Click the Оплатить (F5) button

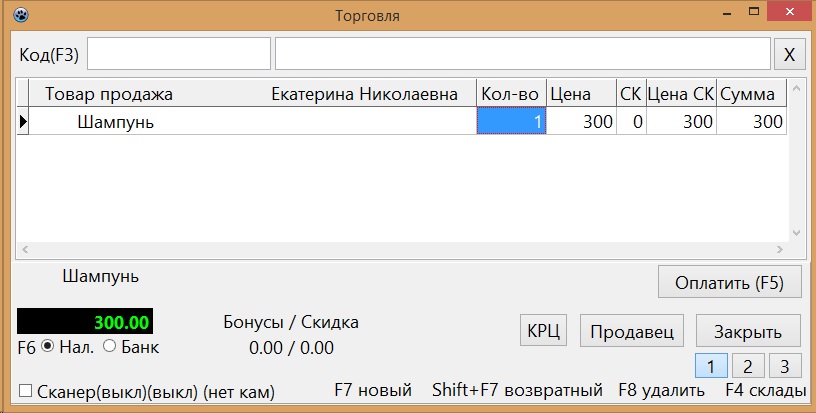[x=730, y=282]
